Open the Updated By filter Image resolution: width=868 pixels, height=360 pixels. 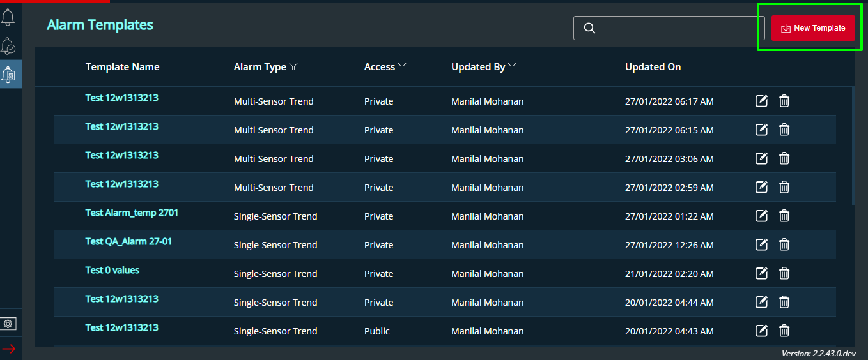point(512,67)
